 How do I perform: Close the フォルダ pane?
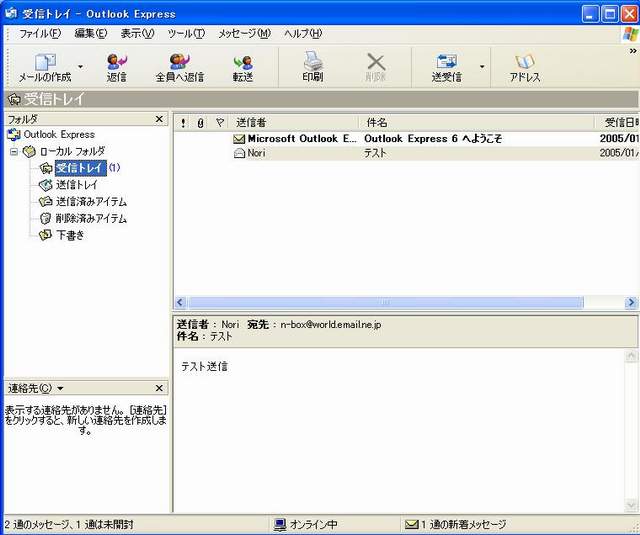pos(160,119)
